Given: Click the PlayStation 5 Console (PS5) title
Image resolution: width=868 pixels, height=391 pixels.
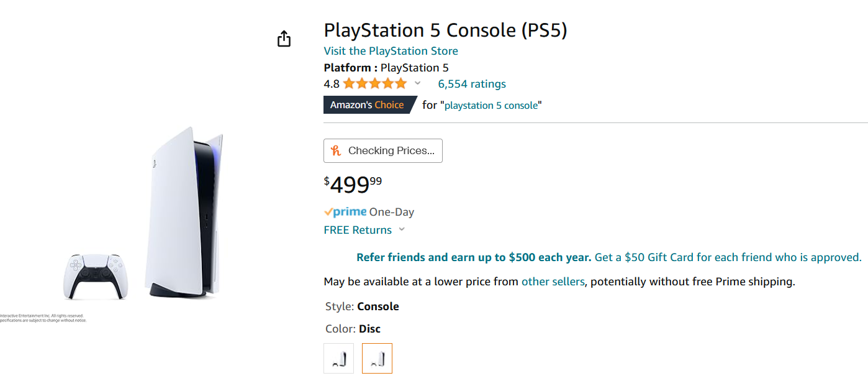Looking at the screenshot, I should [445, 30].
